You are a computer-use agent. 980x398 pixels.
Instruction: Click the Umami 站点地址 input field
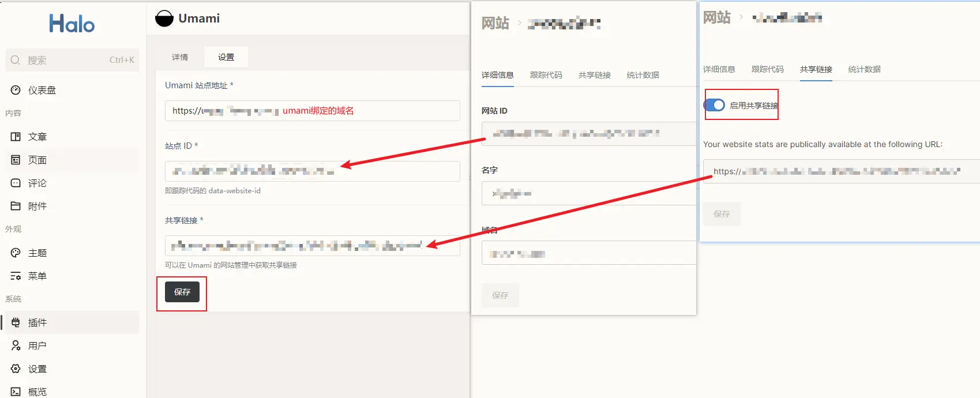[312, 111]
